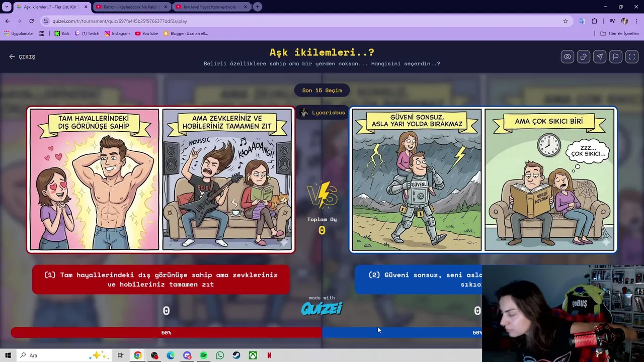Open Microsoft Edge from the taskbar

pyautogui.click(x=171, y=355)
